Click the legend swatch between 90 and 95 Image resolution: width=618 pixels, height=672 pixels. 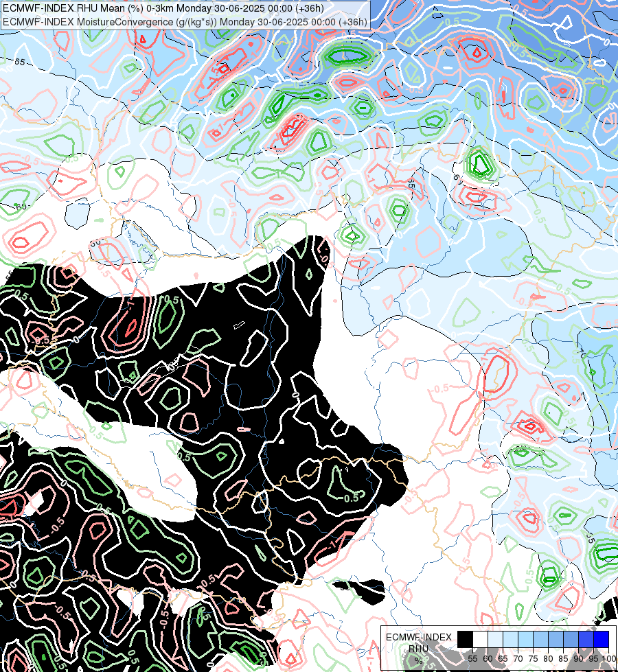click(586, 639)
